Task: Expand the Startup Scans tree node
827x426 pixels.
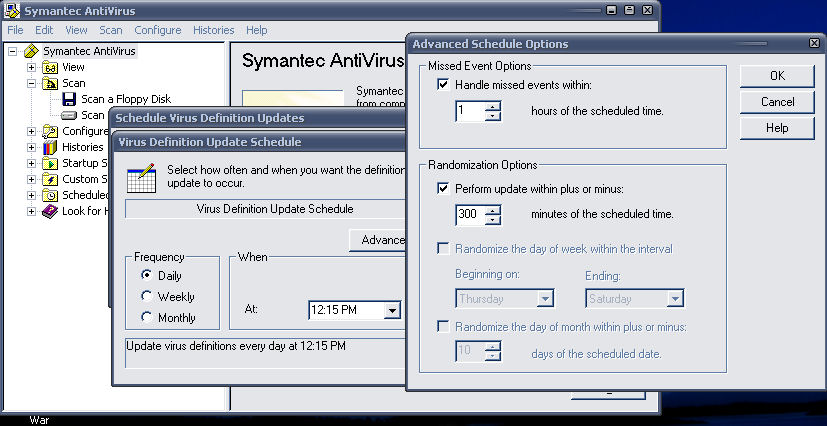Action: coord(32,163)
